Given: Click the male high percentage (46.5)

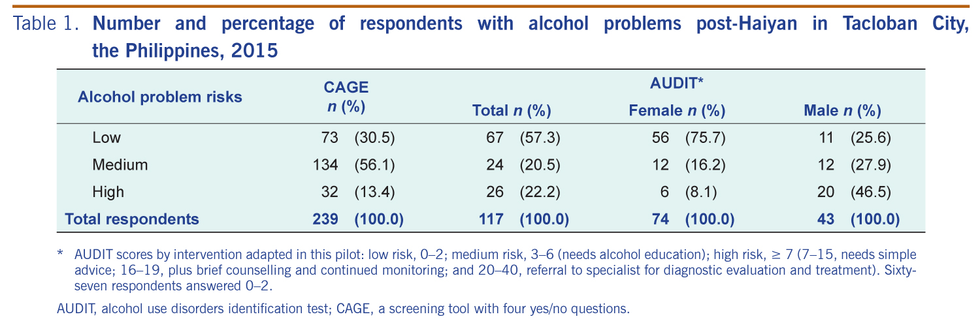Looking at the screenshot, I should point(871,192).
